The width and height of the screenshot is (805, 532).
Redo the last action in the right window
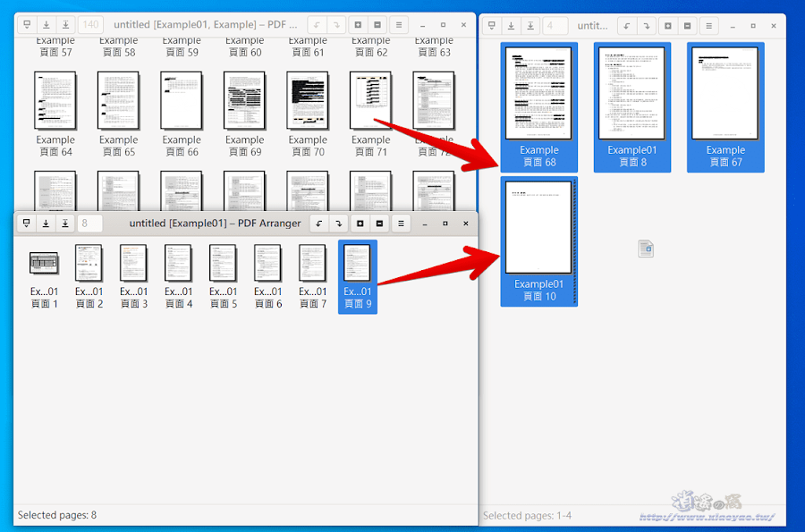coord(647,26)
